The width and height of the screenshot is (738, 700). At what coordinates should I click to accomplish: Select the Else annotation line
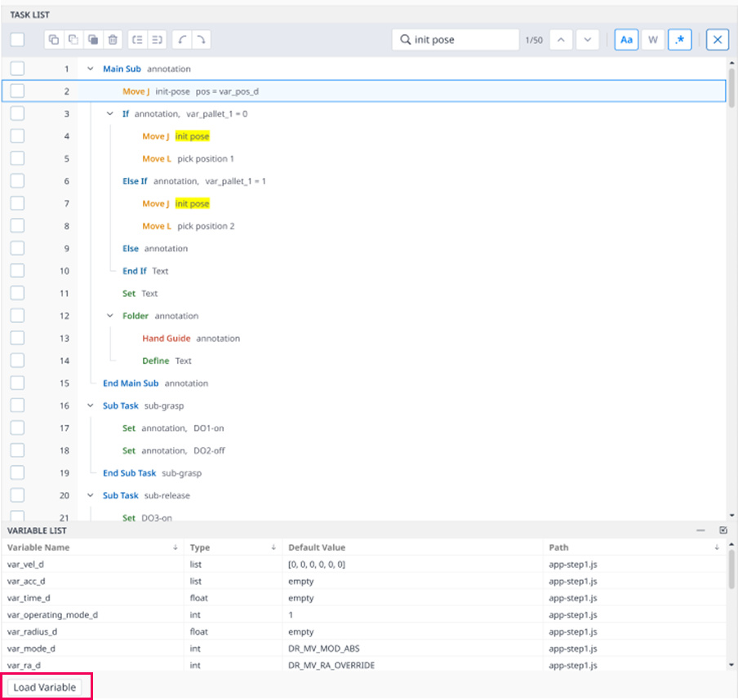coord(364,248)
